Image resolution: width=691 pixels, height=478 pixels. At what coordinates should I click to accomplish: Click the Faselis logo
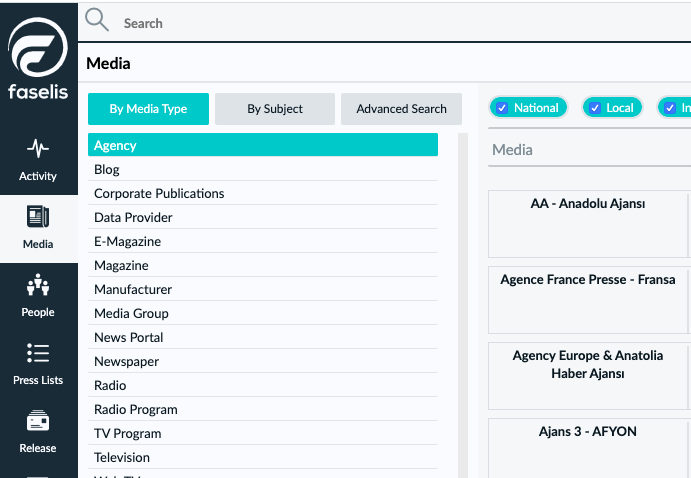click(x=38, y=58)
